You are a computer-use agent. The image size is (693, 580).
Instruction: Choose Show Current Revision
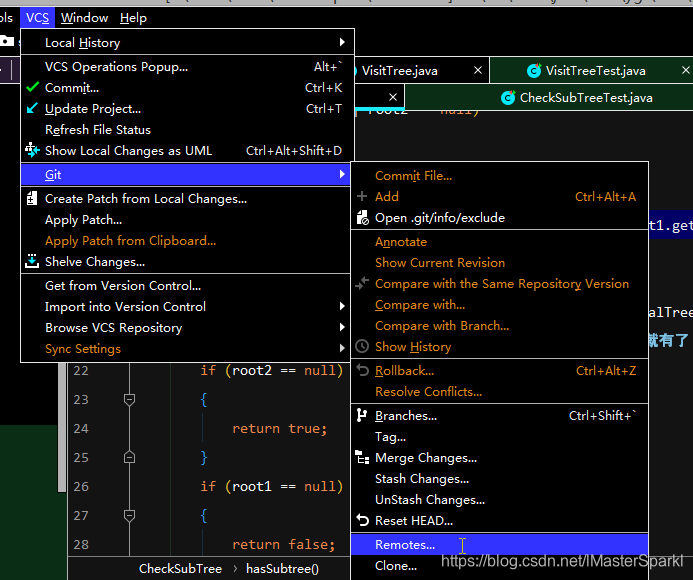pyautogui.click(x=499, y=263)
